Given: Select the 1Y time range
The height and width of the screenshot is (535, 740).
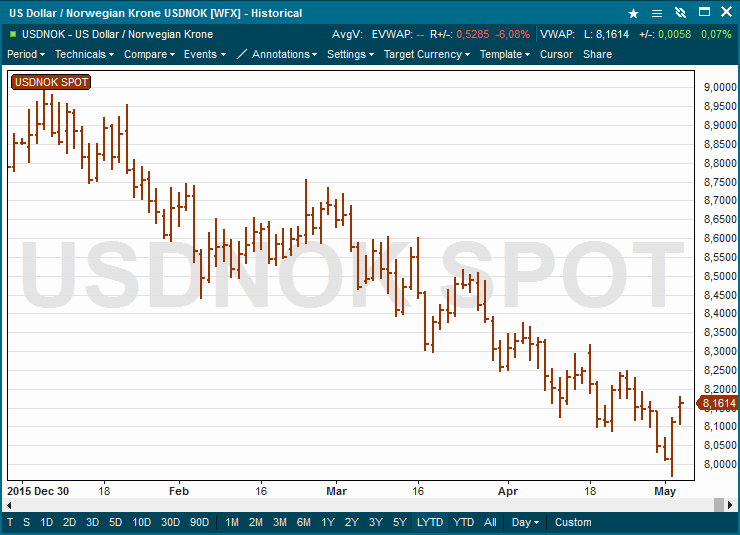Looking at the screenshot, I should pyautogui.click(x=328, y=522).
